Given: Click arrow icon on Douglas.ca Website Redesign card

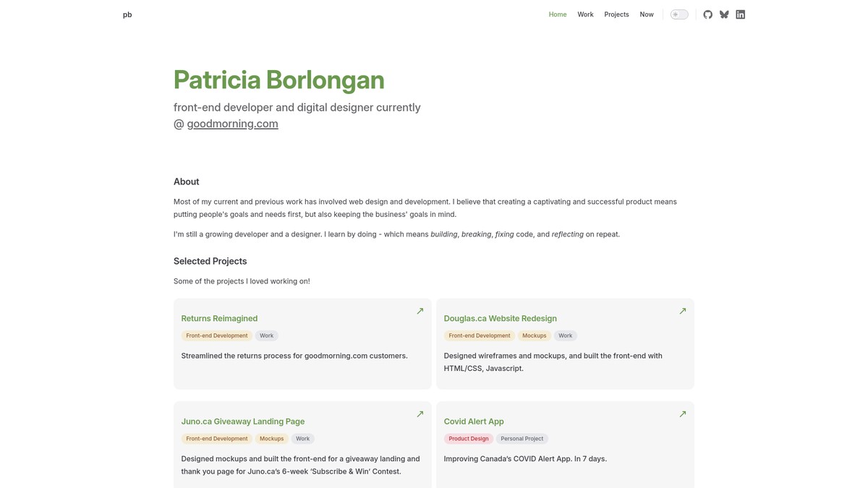Looking at the screenshot, I should [x=682, y=311].
